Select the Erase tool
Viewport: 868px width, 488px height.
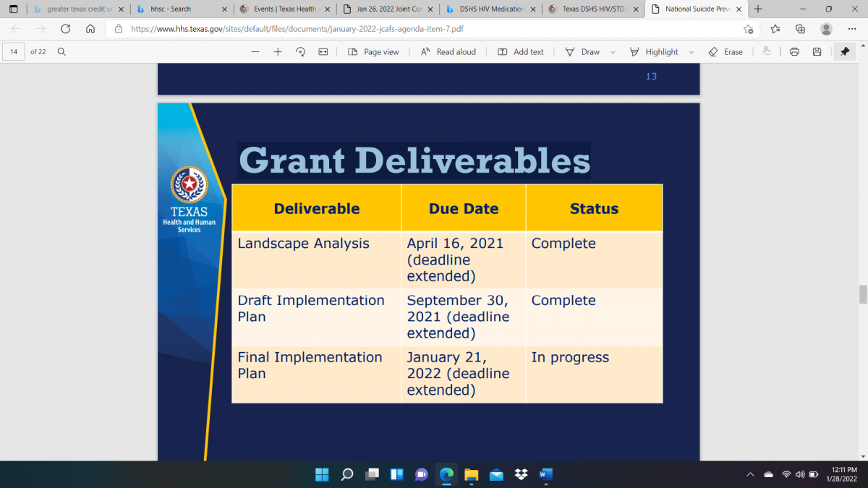click(x=726, y=52)
